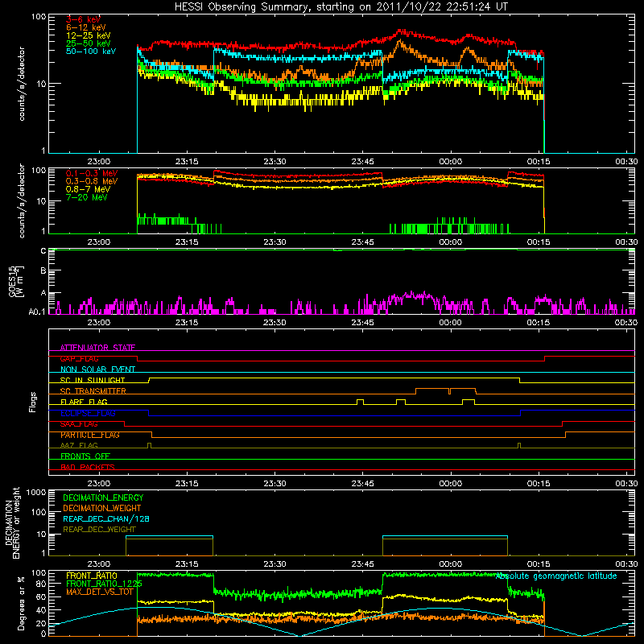Click the third FLARE_FLAG pulse after 00:00
This screenshot has height=644, width=644.
coord(469,401)
